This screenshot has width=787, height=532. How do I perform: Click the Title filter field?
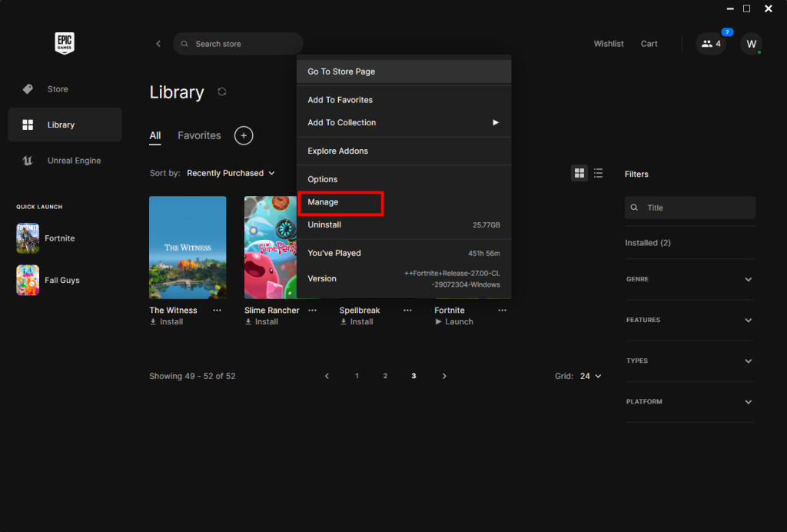pyautogui.click(x=690, y=208)
